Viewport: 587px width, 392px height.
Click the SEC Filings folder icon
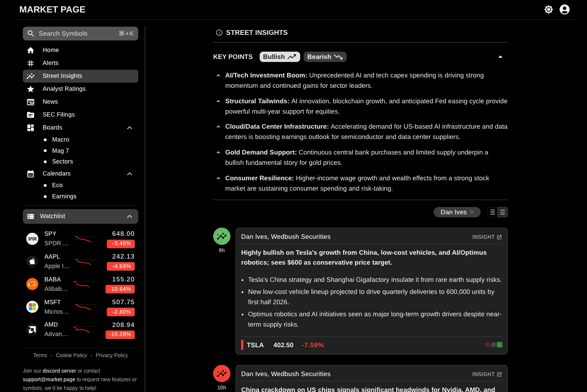[x=31, y=115]
